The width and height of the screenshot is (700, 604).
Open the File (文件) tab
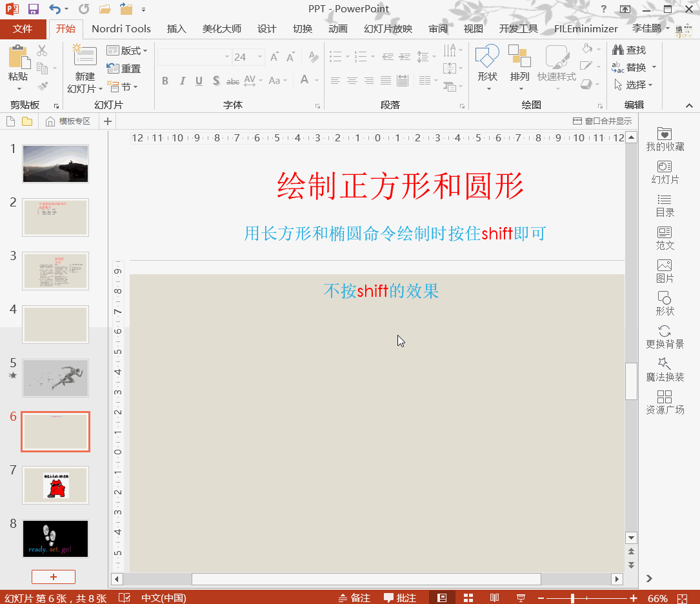pyautogui.click(x=23, y=29)
